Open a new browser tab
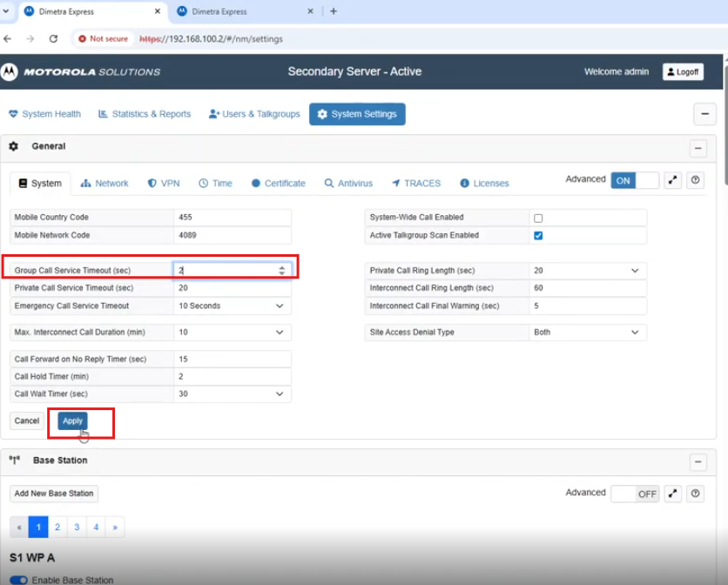 334,11
